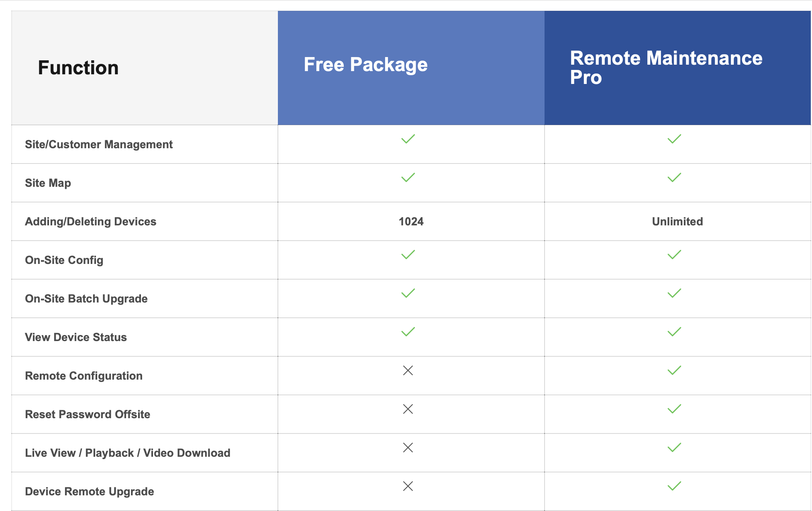Click Free Package X for Remote Configuration
The width and height of the screenshot is (812, 511).
[408, 370]
